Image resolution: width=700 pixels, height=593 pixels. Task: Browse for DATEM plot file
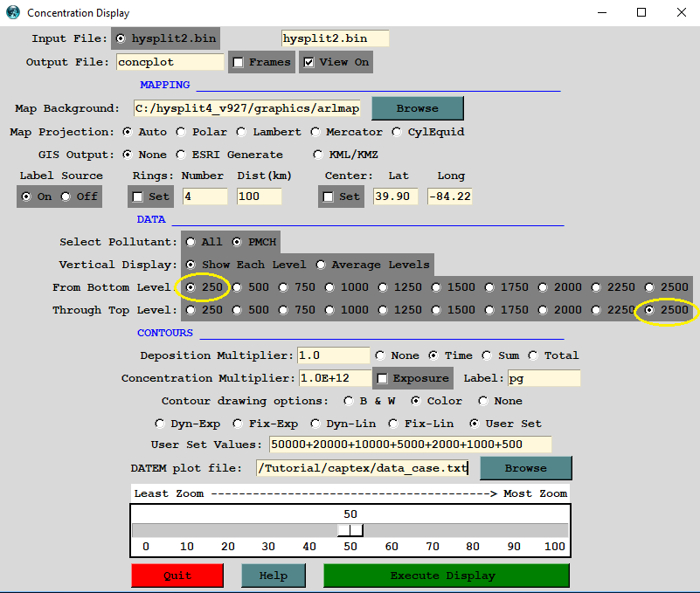point(525,468)
